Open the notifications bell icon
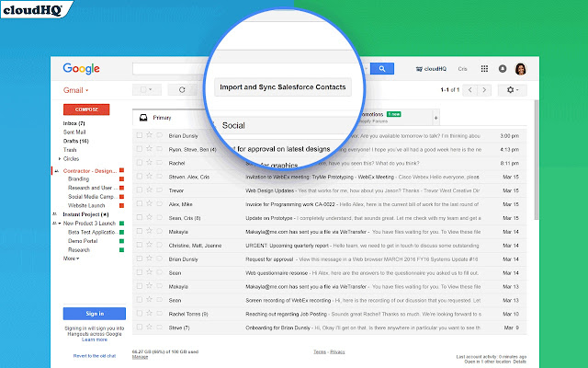This screenshot has height=368, width=588. point(503,69)
